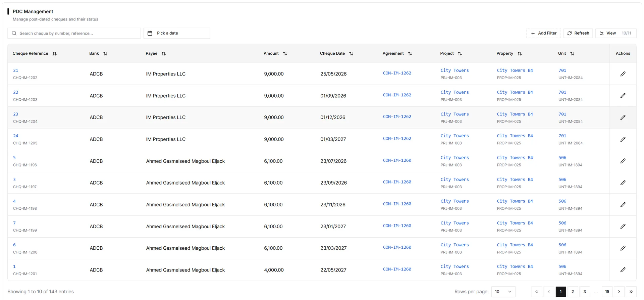Open cheque number 5 link
The width and height of the screenshot is (644, 300).
click(14, 158)
